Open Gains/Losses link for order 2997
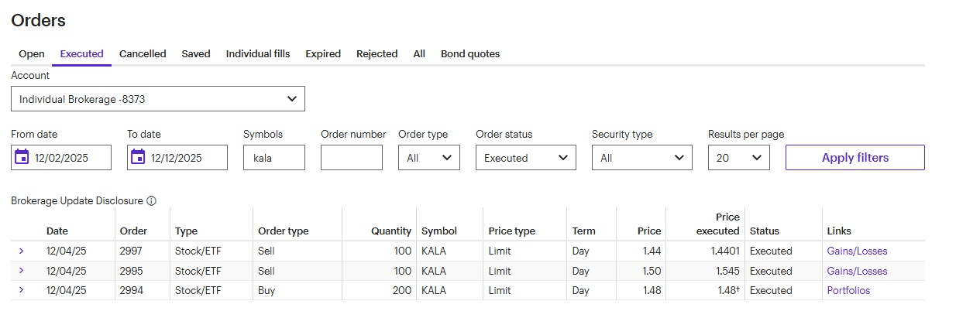The image size is (980, 318). [857, 251]
